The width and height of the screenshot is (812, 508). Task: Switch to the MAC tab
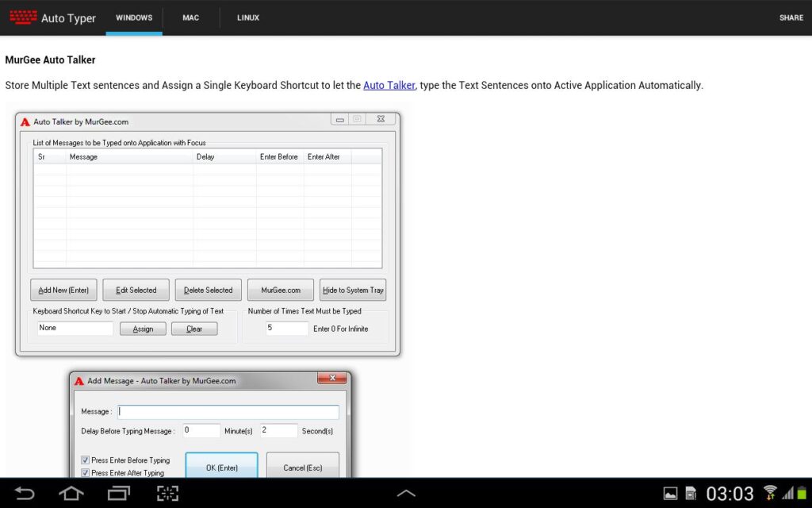(190, 17)
